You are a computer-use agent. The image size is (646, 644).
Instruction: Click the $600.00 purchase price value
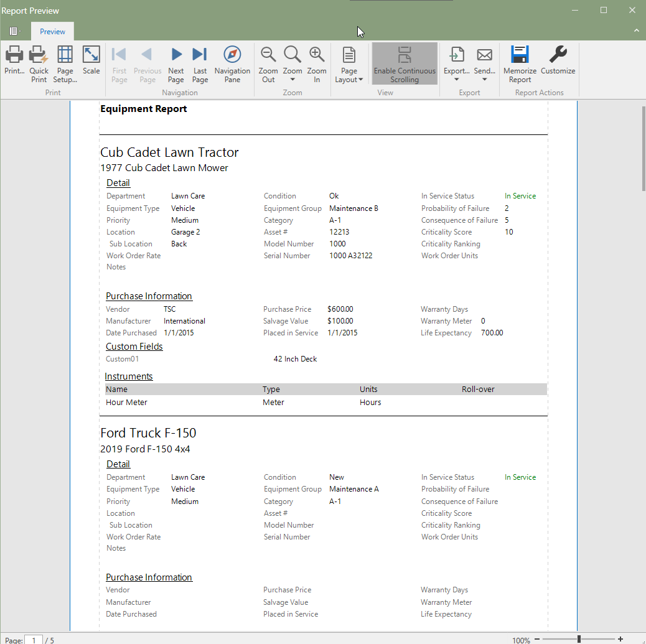coord(340,309)
